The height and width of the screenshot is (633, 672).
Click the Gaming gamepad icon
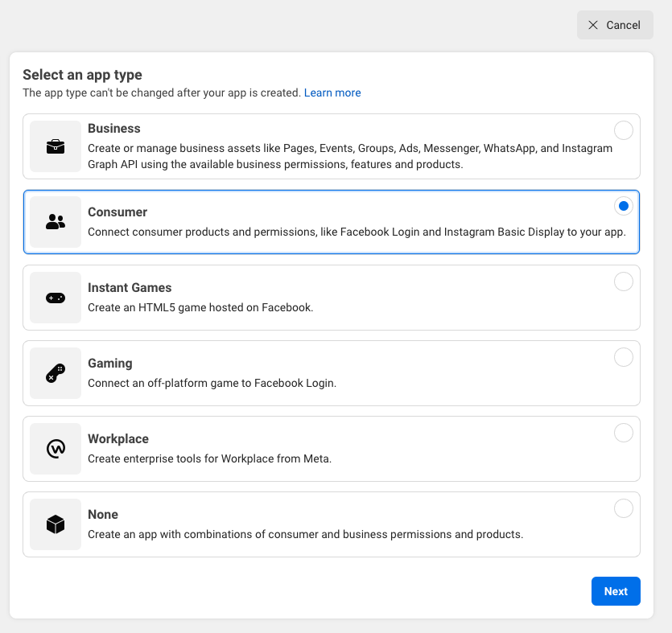click(56, 373)
